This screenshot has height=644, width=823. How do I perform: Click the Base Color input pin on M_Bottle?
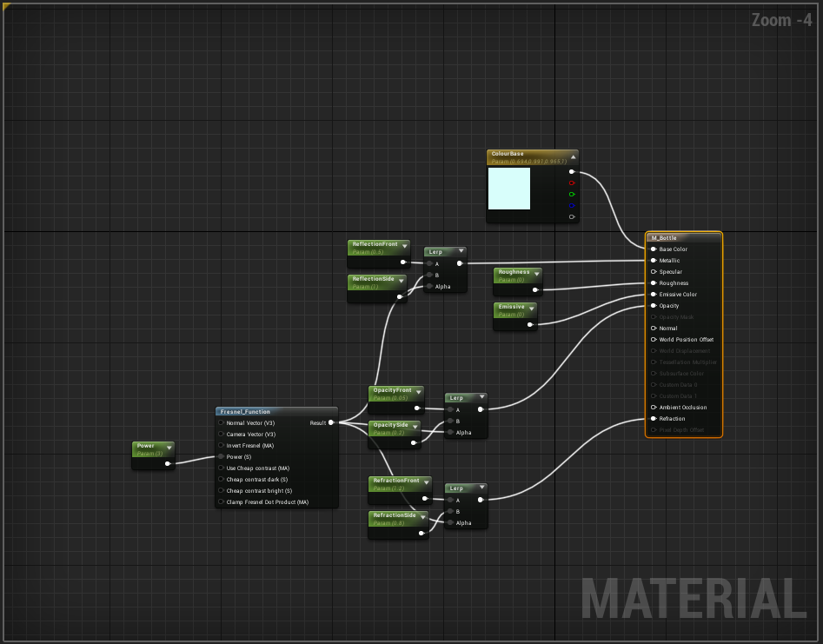click(x=654, y=249)
